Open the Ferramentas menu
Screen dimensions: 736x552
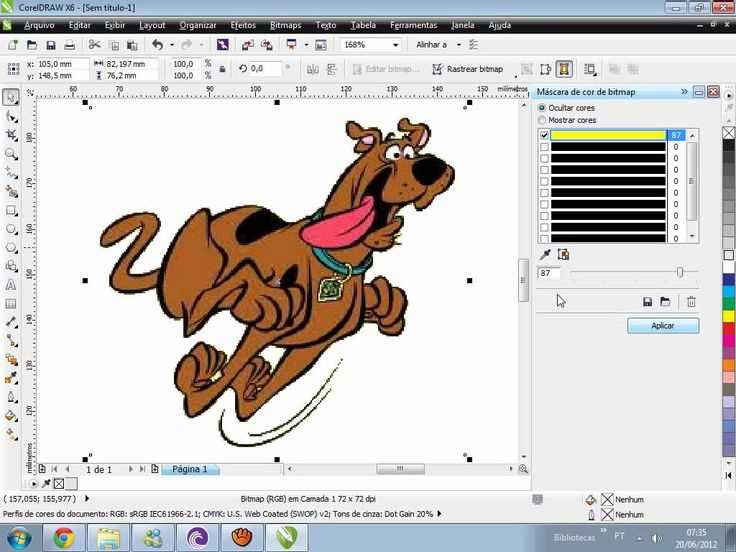coord(414,25)
